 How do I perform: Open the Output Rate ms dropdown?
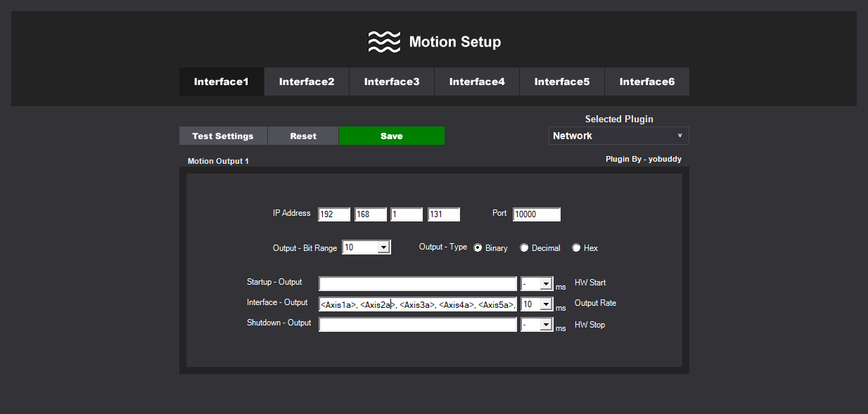(537, 304)
